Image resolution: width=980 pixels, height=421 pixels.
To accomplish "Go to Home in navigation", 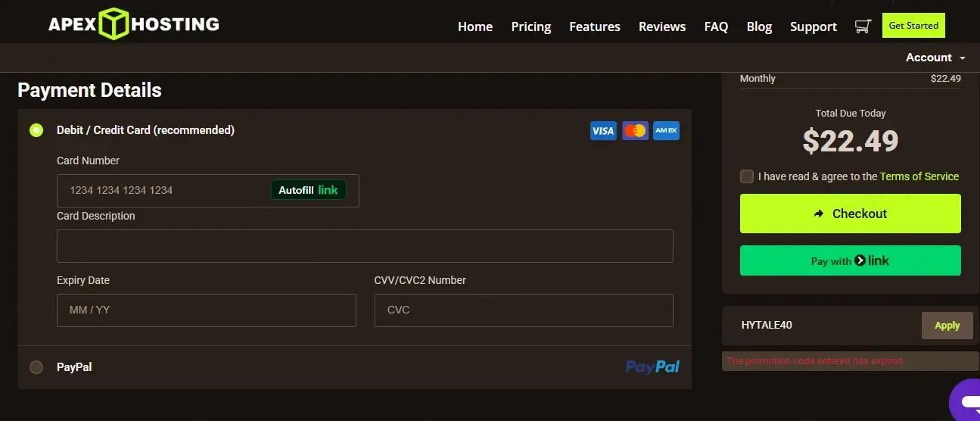I will pyautogui.click(x=475, y=27).
